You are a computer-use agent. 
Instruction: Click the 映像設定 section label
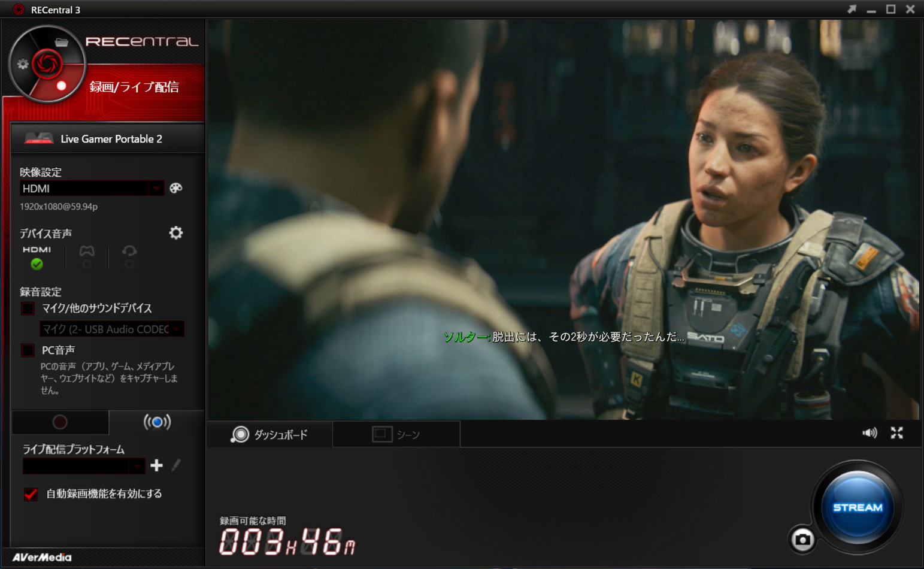41,172
